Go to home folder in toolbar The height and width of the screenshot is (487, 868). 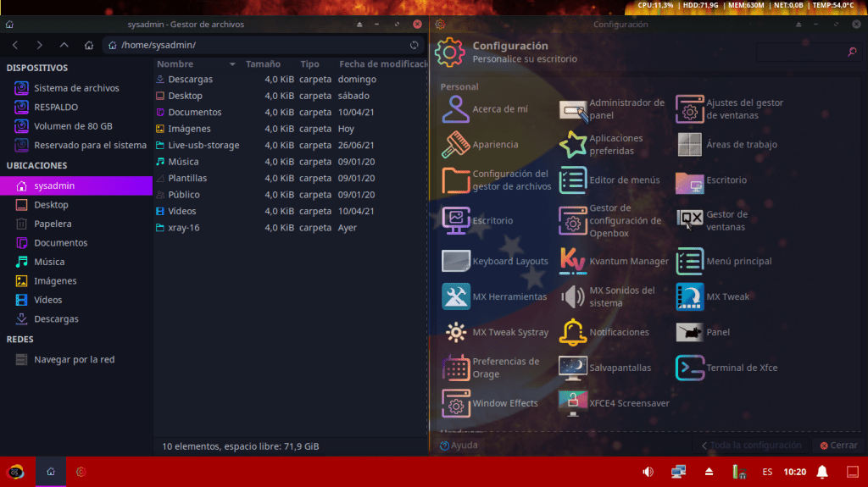pyautogui.click(x=89, y=45)
